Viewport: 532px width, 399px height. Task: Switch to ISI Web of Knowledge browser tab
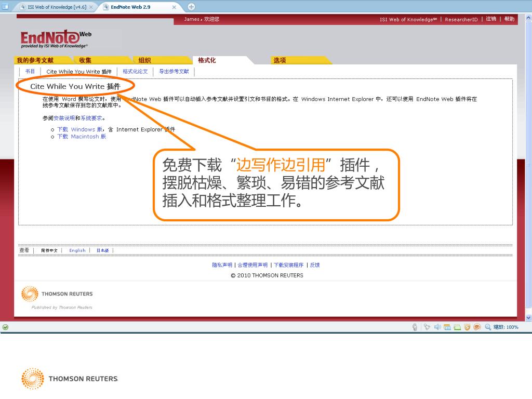pyautogui.click(x=57, y=7)
